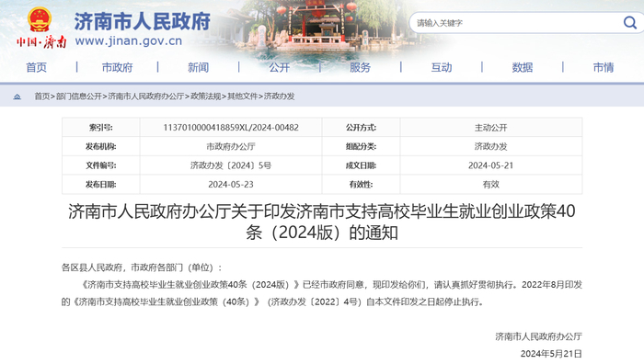644x364 pixels.
Task: Click the www.jinan.gov.cn URL text
Action: click(129, 41)
